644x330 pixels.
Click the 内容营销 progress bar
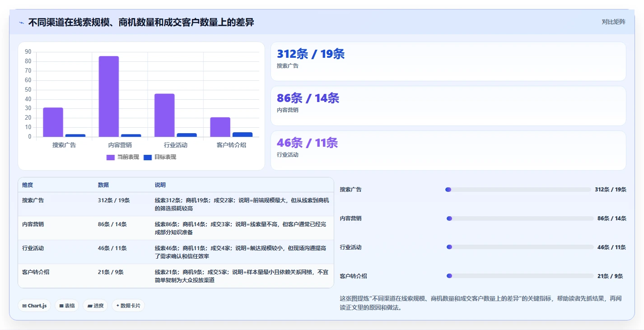pyautogui.click(x=520, y=218)
